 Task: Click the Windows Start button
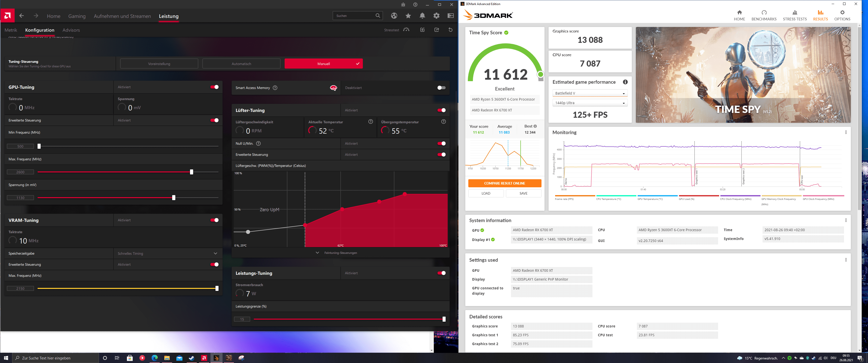tap(6, 358)
